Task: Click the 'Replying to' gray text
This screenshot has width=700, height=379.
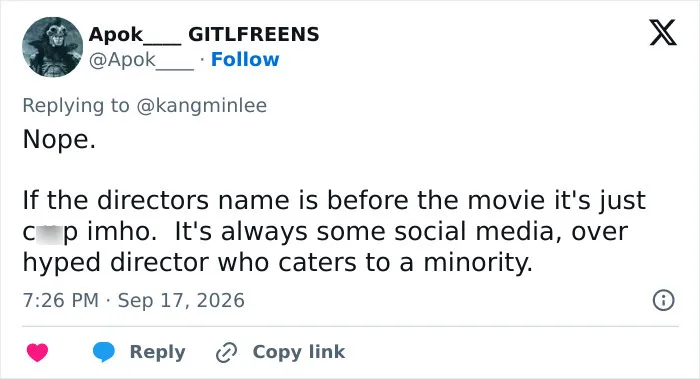Action: pos(76,106)
